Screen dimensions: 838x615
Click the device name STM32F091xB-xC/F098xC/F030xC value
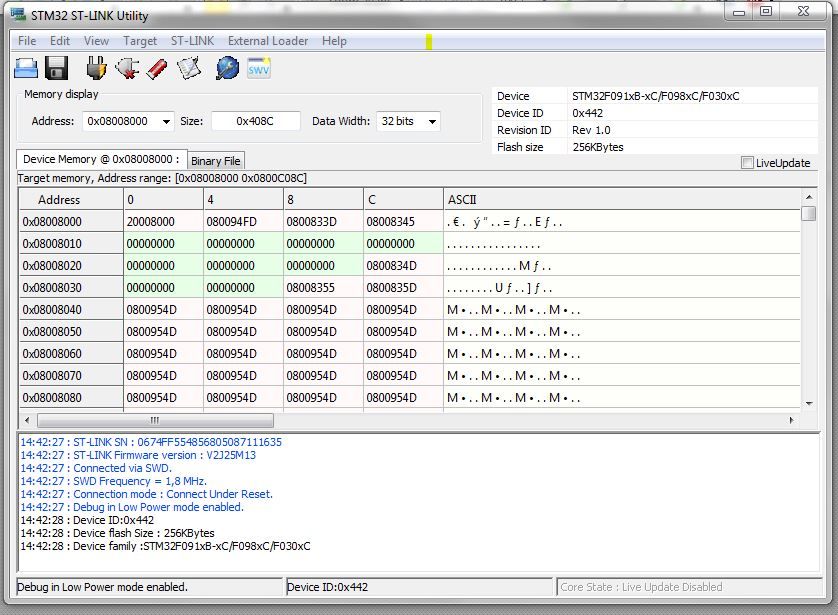(656, 96)
